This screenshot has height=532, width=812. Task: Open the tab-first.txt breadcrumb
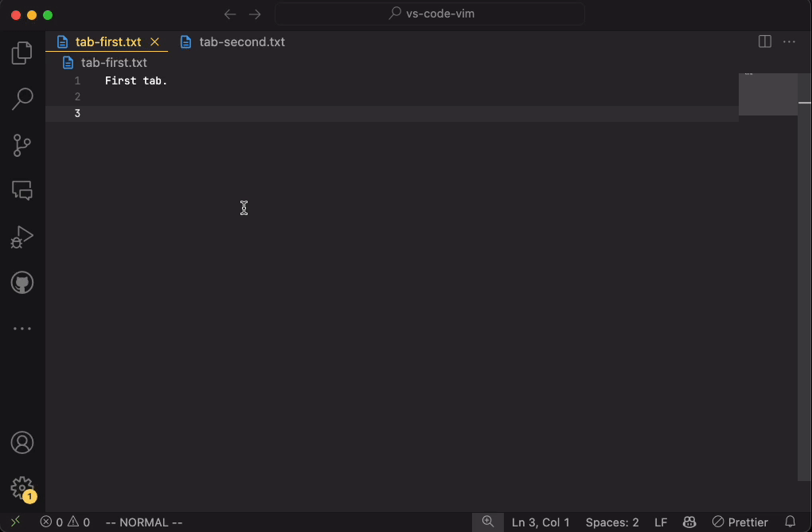115,62
